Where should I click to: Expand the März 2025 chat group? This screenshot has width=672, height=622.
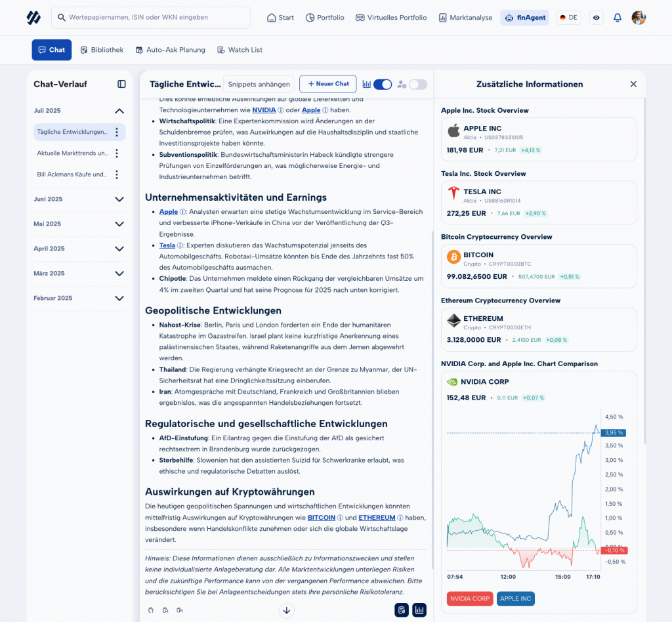point(119,274)
